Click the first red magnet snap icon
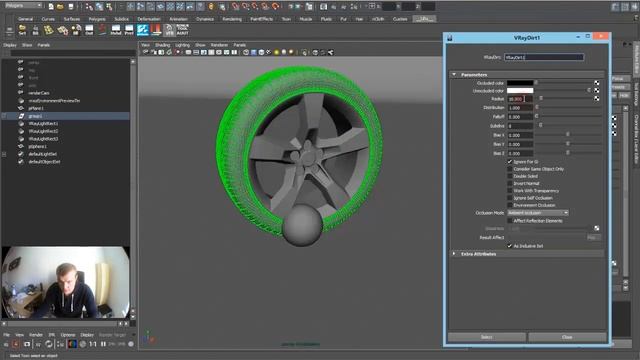Image resolution: width=640 pixels, height=360 pixels. [236, 7]
